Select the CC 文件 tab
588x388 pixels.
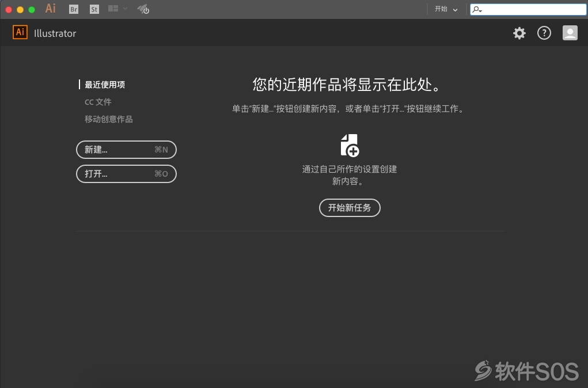click(98, 102)
